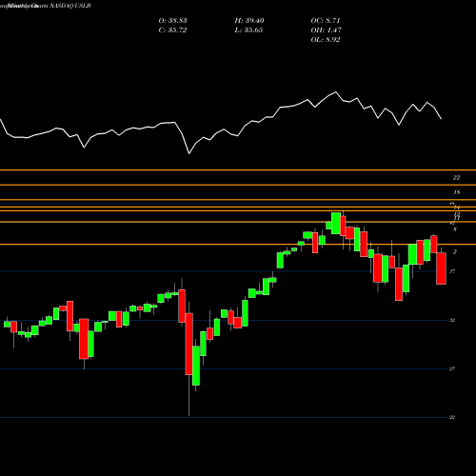Click the '27' price axis label
Image resolution: width=476 pixels, height=476 pixels.
(452, 368)
